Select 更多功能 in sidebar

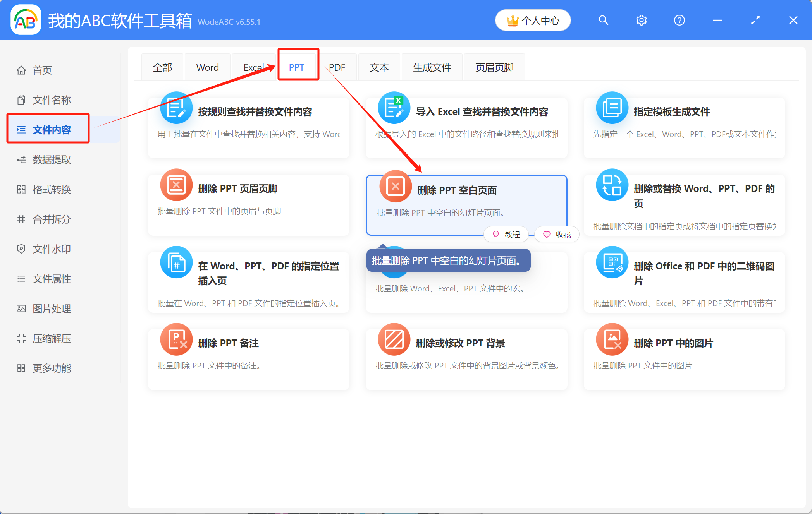(x=52, y=368)
